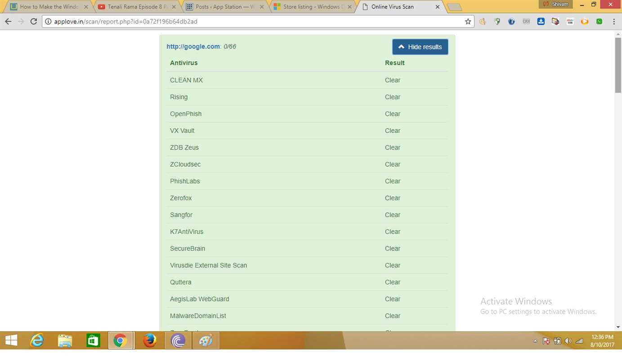Select the SecureBrain entry

pyautogui.click(x=188, y=249)
